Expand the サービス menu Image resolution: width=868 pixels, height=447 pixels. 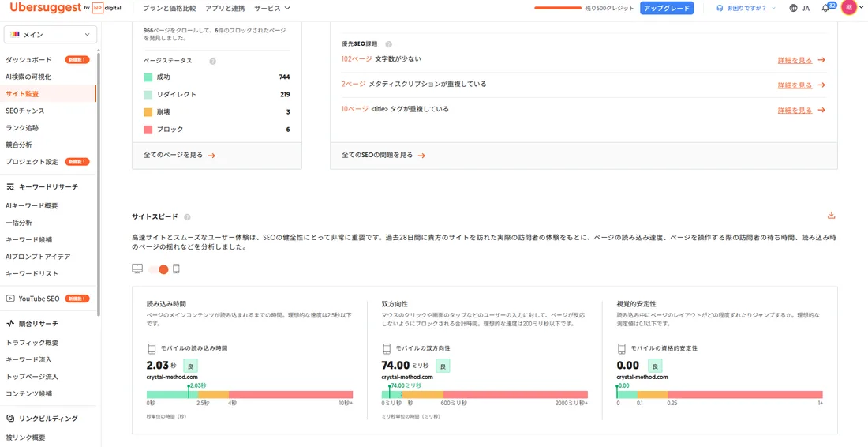point(272,9)
